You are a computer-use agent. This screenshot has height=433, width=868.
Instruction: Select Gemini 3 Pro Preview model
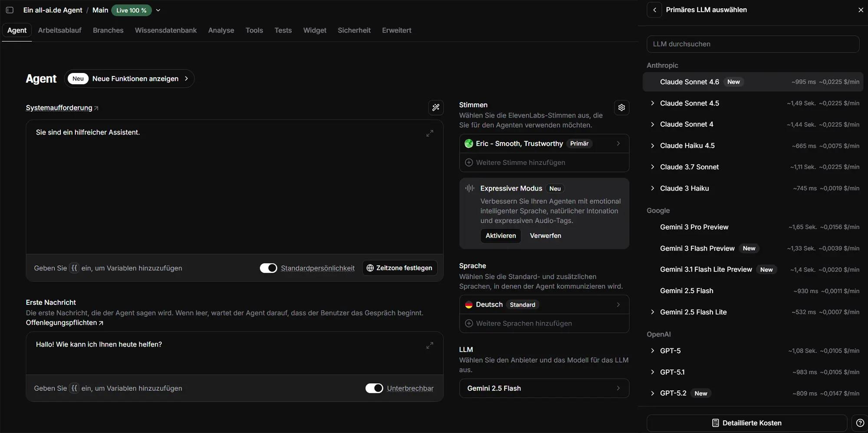694,227
